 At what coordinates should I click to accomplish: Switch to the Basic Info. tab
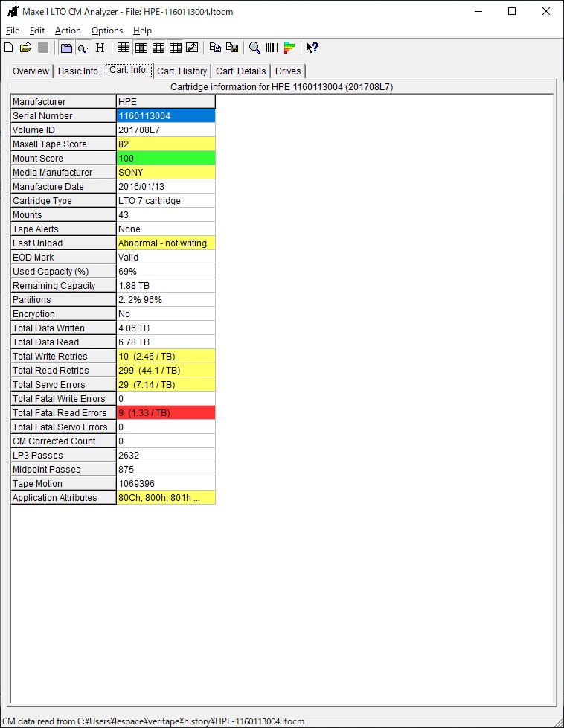pos(79,71)
